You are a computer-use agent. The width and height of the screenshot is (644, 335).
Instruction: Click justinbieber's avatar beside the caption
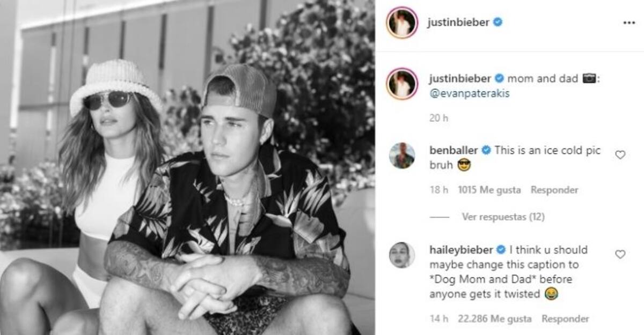click(401, 83)
